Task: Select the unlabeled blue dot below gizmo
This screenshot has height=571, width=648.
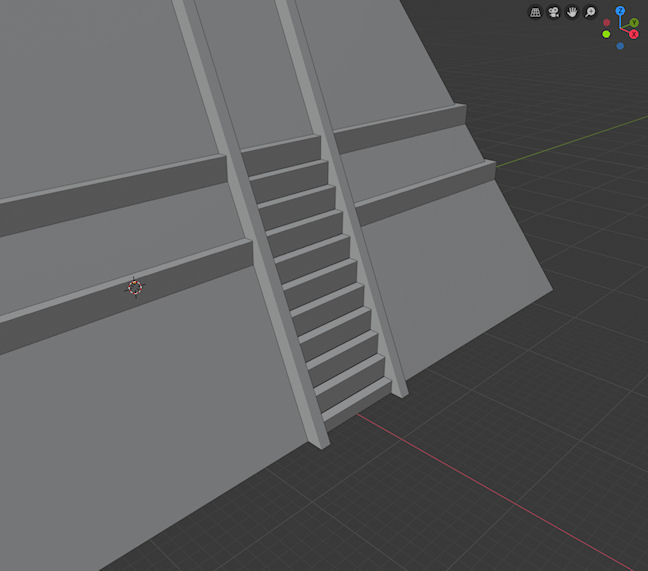Action: (x=620, y=45)
